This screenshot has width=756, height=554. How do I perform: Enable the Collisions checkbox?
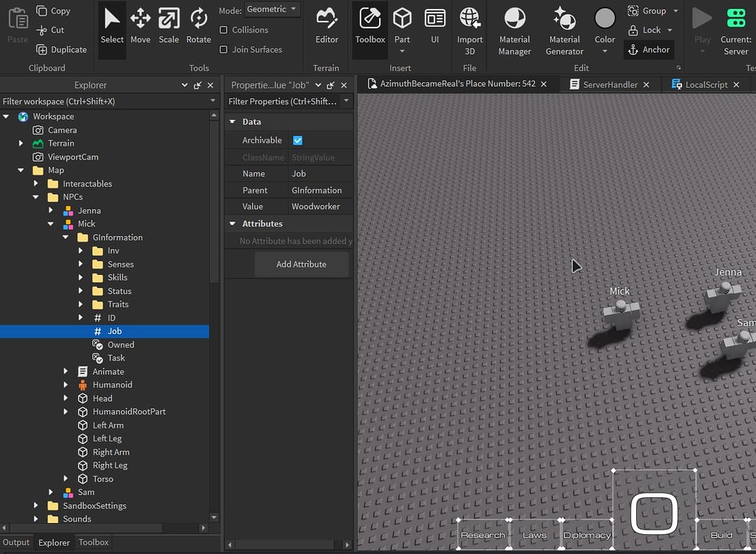click(x=224, y=30)
